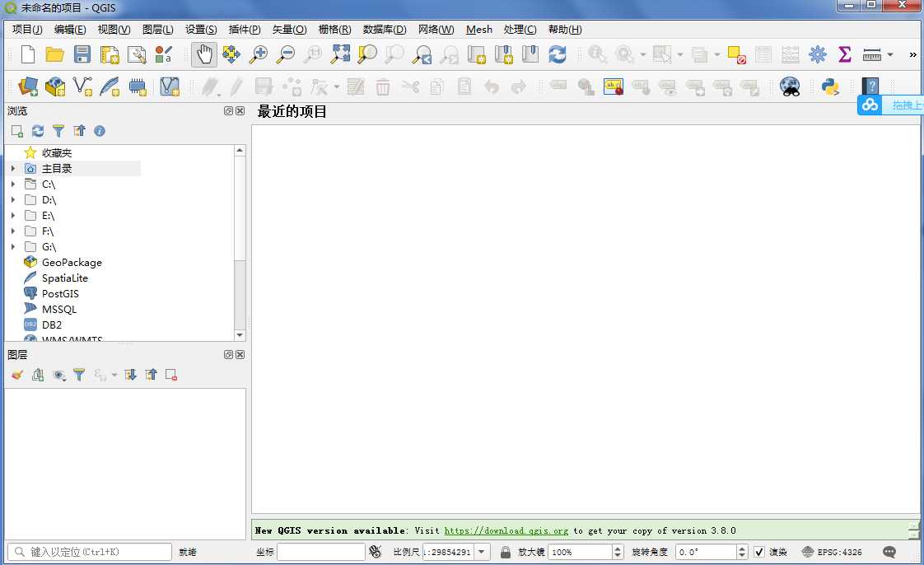Expand the 主目录 tree node
This screenshot has width=924, height=565.
[13, 169]
